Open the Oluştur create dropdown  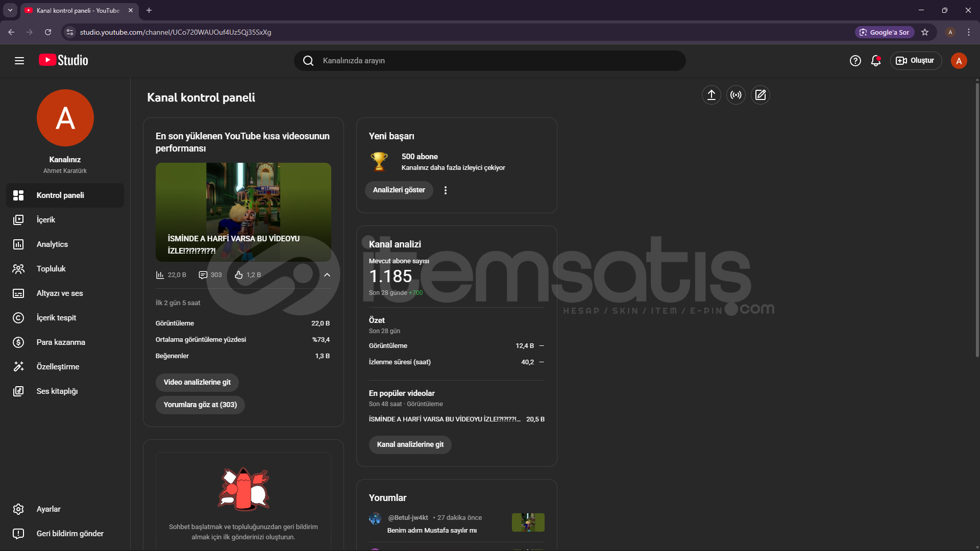pos(916,61)
